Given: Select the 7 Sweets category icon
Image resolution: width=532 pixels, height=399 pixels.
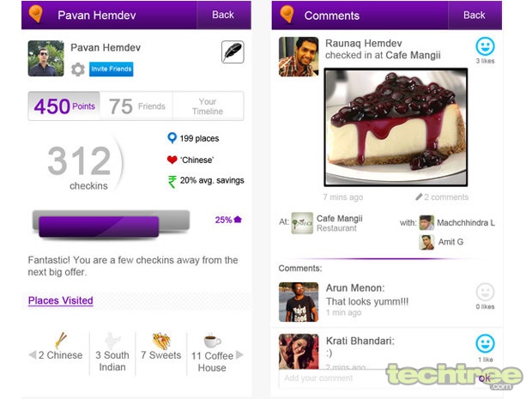Looking at the screenshot, I should (161, 341).
